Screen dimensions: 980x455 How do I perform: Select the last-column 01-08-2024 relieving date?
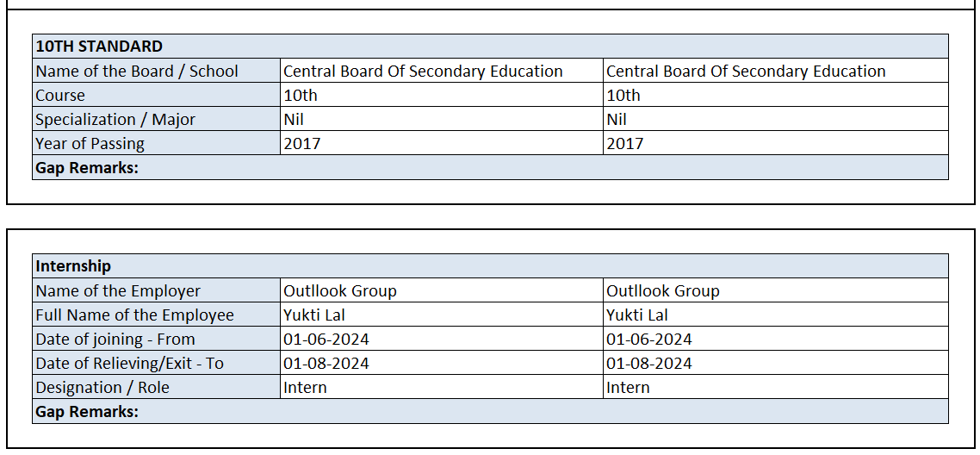pos(649,364)
